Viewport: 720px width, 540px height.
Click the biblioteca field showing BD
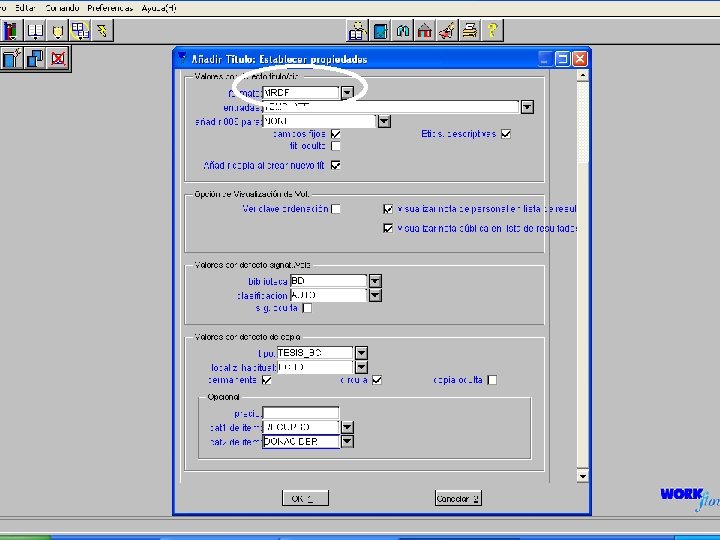329,281
